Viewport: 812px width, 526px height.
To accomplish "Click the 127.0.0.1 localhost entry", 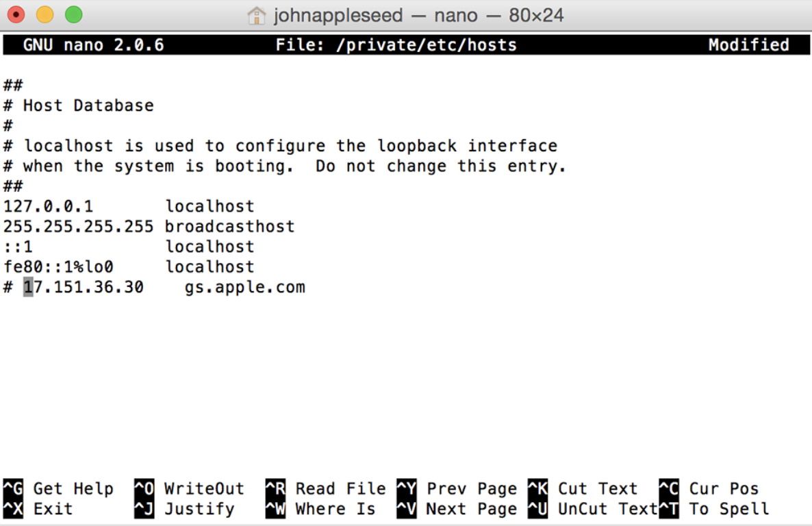I will pyautogui.click(x=130, y=205).
